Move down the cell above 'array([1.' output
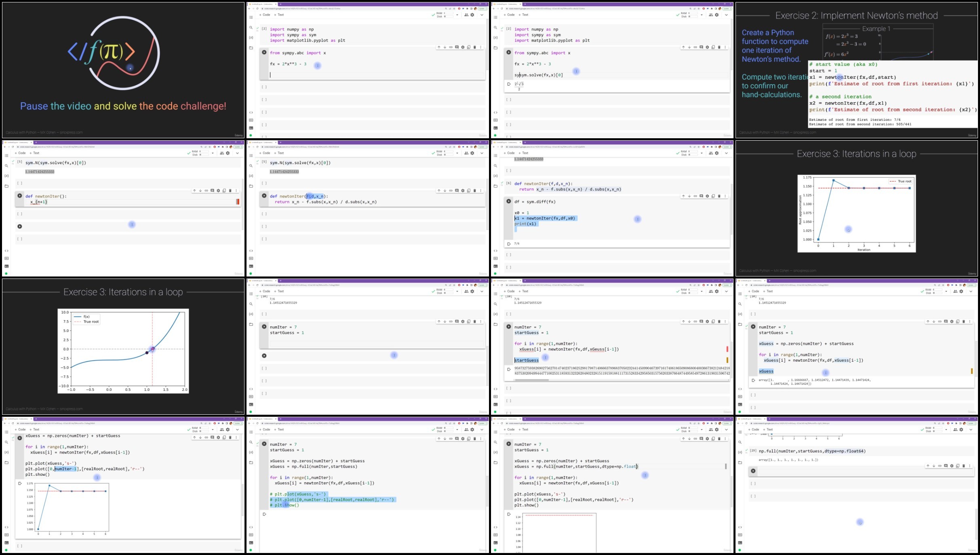This screenshot has height=555, width=980. (934, 322)
